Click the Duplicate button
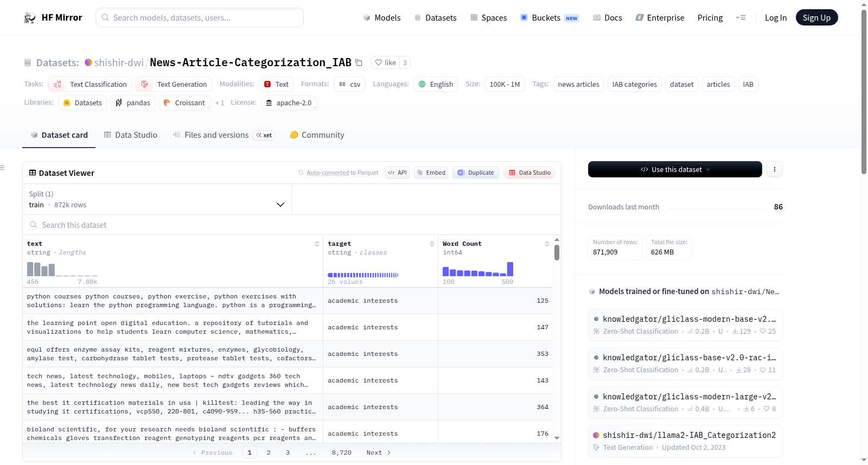This screenshot has width=868, height=465. pyautogui.click(x=476, y=173)
